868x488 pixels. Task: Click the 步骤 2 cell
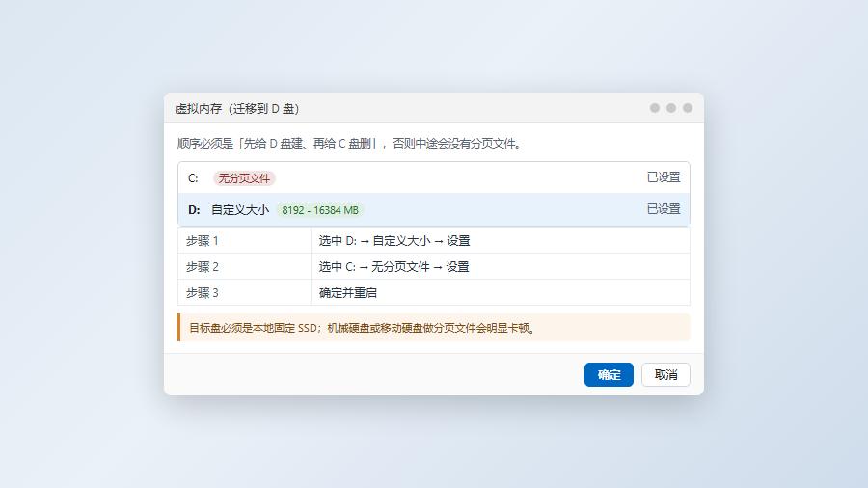(x=244, y=267)
